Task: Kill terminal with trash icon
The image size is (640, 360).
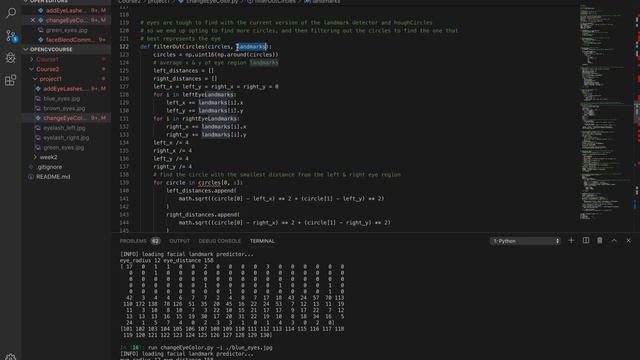Action: 600,240
